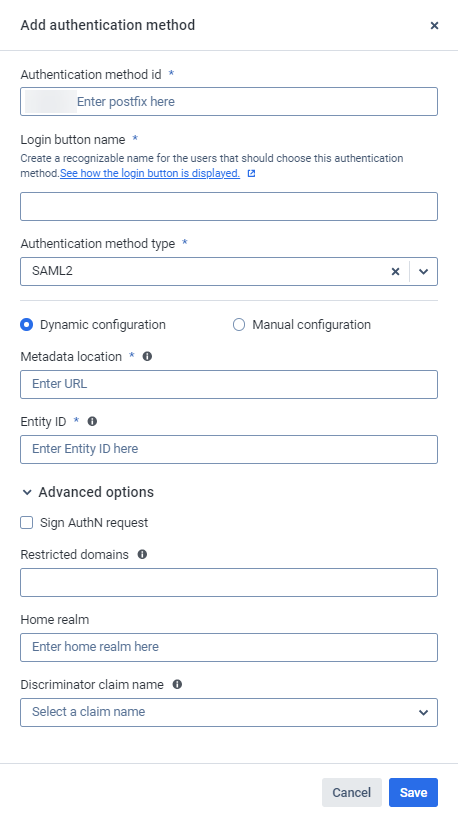Click Discriminator claim name info icon

(x=177, y=684)
